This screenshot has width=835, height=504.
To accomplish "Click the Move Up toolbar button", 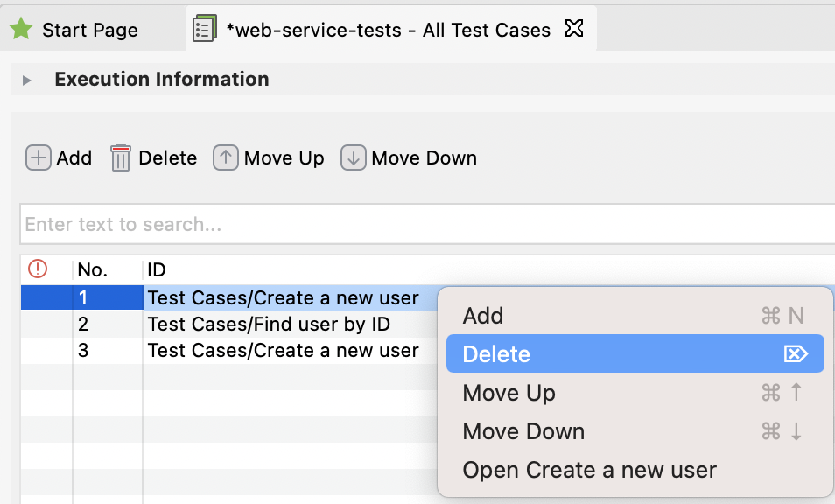I will (x=269, y=157).
